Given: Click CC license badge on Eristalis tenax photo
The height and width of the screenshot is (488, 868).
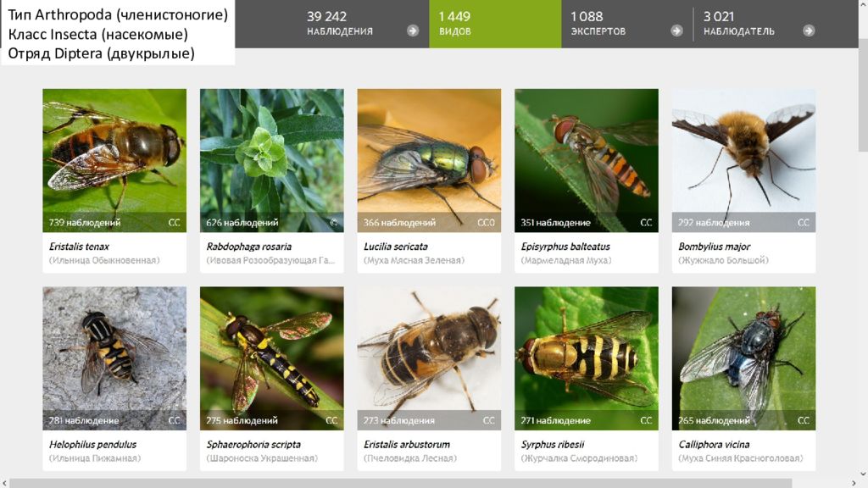Looking at the screenshot, I should [175, 223].
